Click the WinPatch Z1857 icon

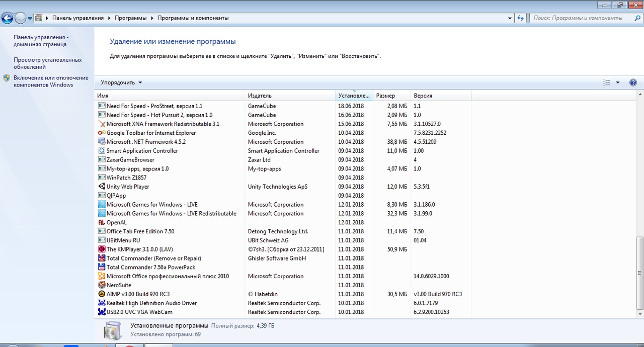102,178
